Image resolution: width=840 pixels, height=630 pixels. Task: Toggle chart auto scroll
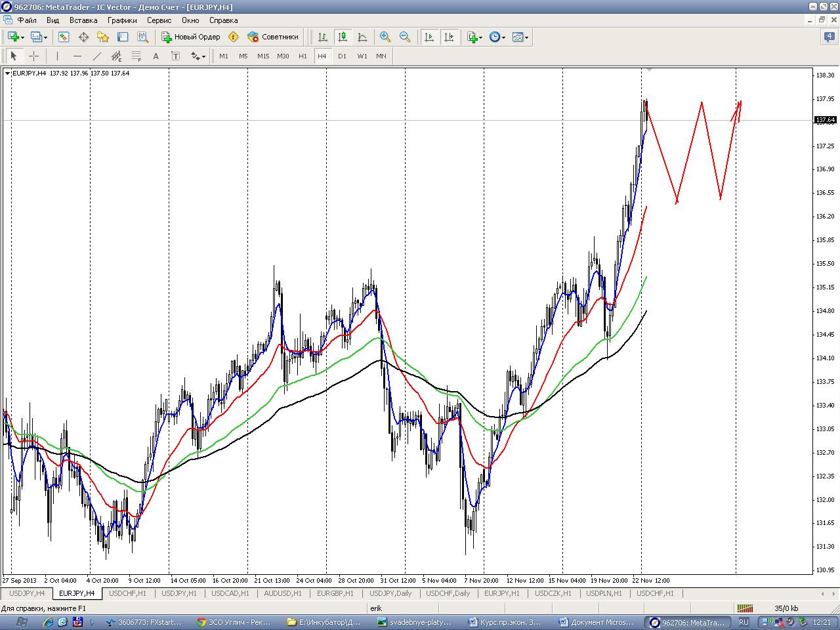[429, 37]
